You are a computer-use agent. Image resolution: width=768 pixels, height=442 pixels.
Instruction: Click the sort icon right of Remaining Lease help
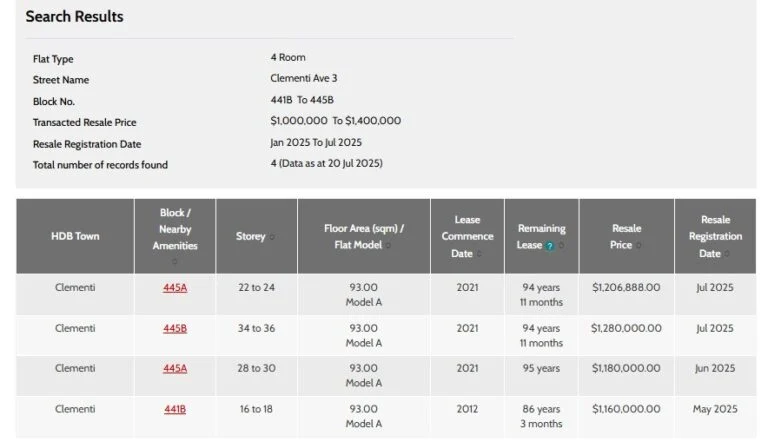[561, 246]
